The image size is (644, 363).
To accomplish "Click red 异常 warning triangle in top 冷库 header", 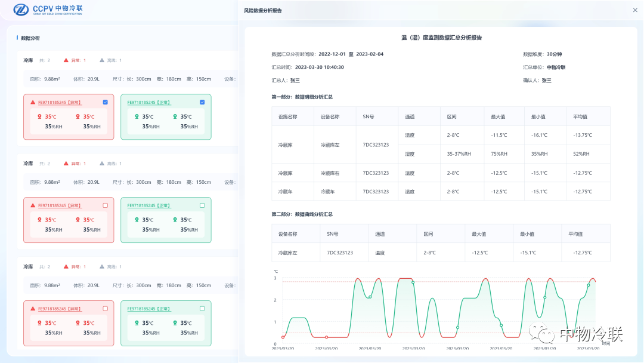I will [66, 60].
